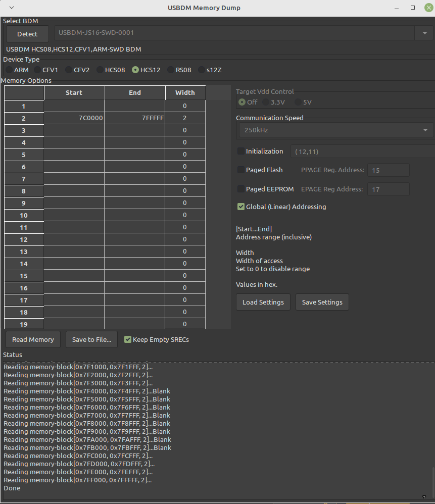The height and width of the screenshot is (504, 435).
Task: Select the Width column header
Action: click(x=185, y=92)
